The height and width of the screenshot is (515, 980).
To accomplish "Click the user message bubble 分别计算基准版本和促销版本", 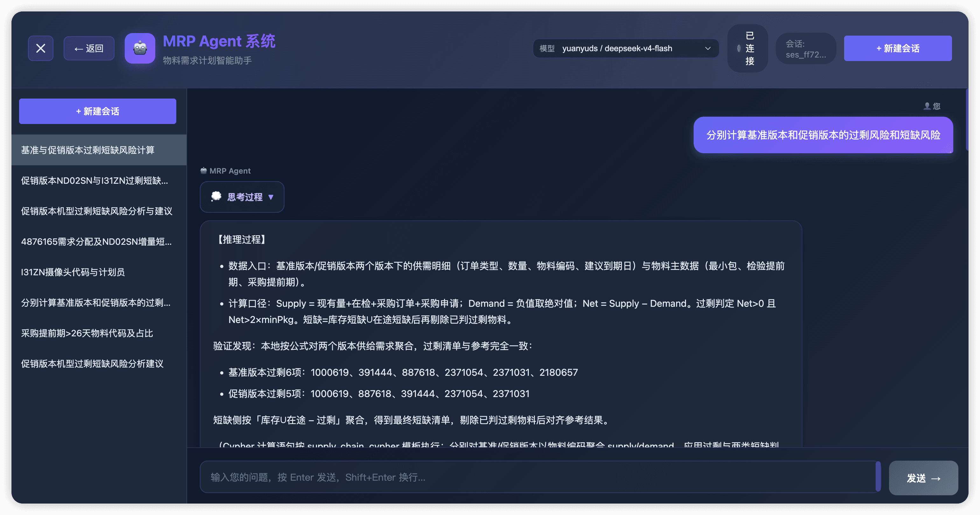I will tap(823, 135).
